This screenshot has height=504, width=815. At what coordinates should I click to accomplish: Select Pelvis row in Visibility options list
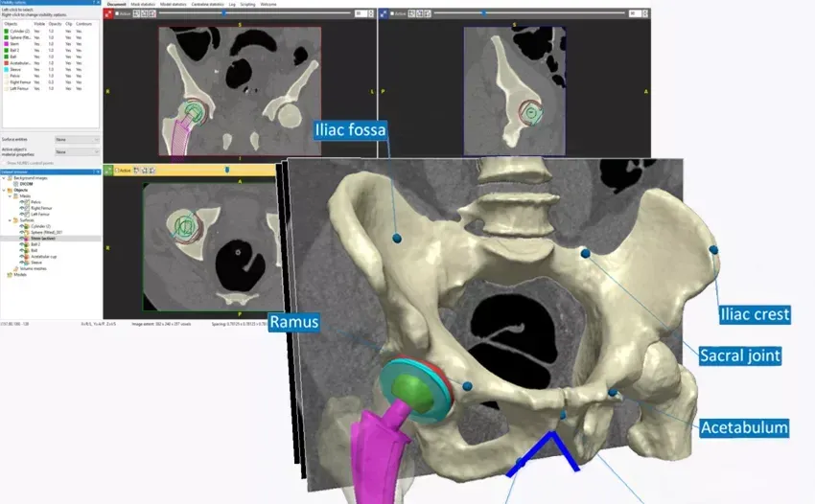[x=51, y=76]
